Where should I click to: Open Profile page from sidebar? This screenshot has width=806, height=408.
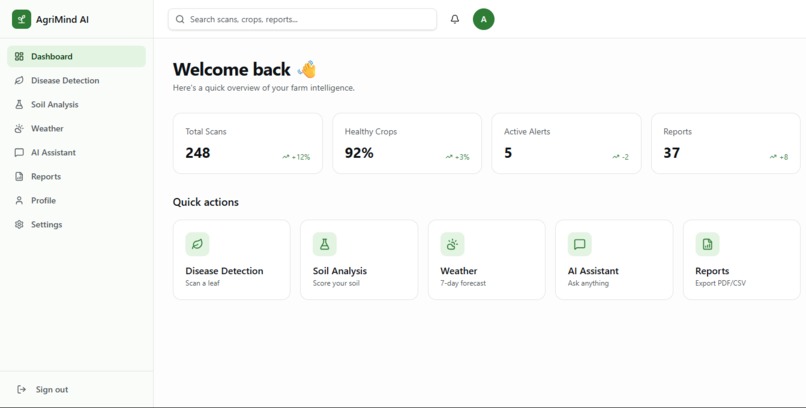77,200
